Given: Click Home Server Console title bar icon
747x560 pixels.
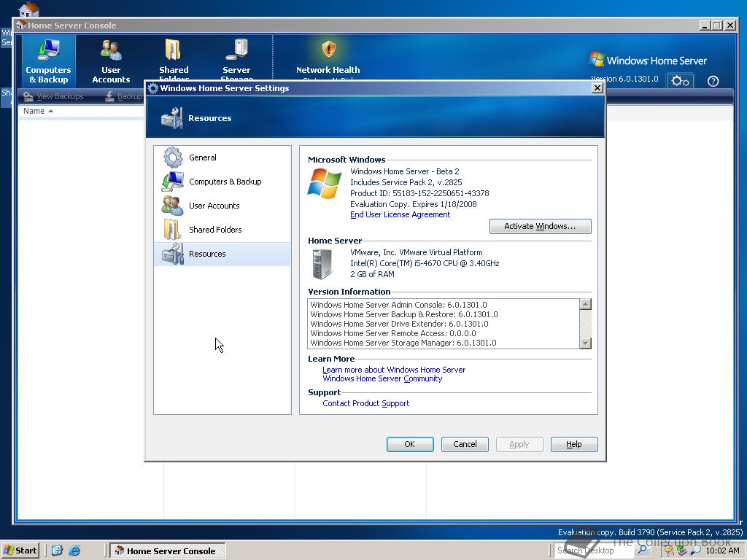Looking at the screenshot, I should coord(21,26).
